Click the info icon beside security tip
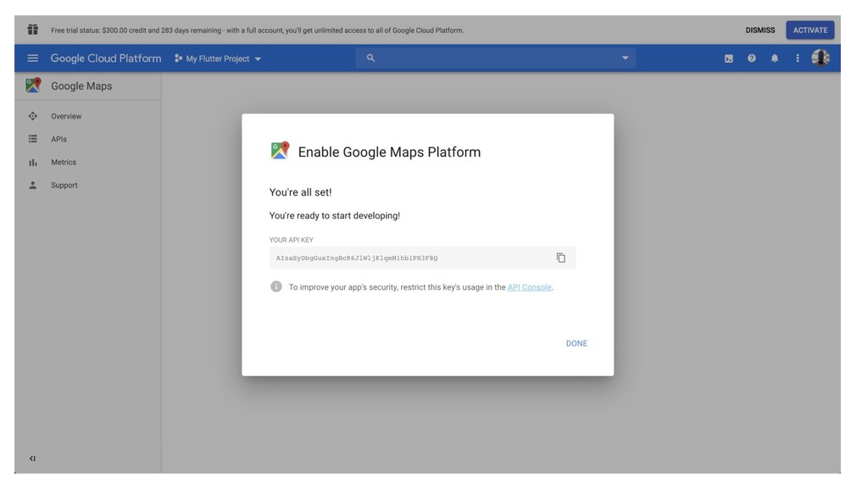Screen dimensions: 868x488 (x=275, y=286)
